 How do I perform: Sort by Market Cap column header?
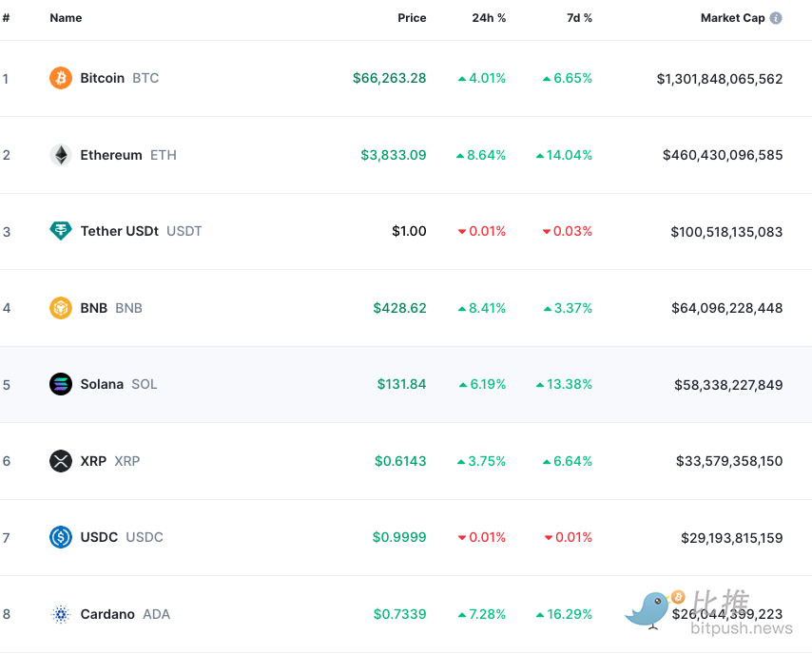pyautogui.click(x=732, y=18)
